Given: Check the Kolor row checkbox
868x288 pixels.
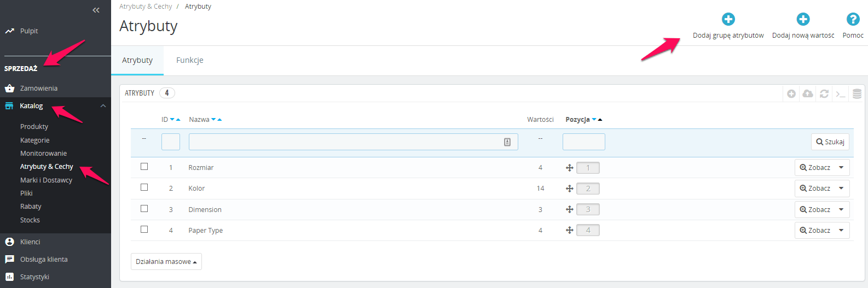Looking at the screenshot, I should tap(144, 187).
